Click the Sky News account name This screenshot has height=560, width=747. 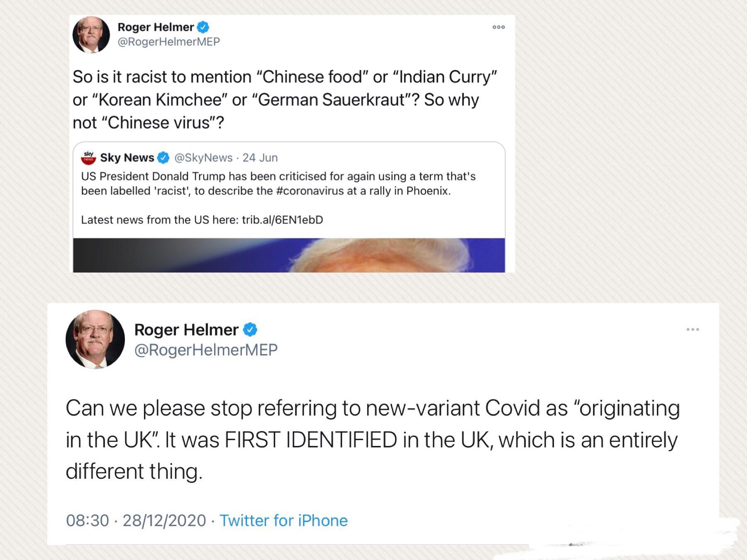[127, 158]
